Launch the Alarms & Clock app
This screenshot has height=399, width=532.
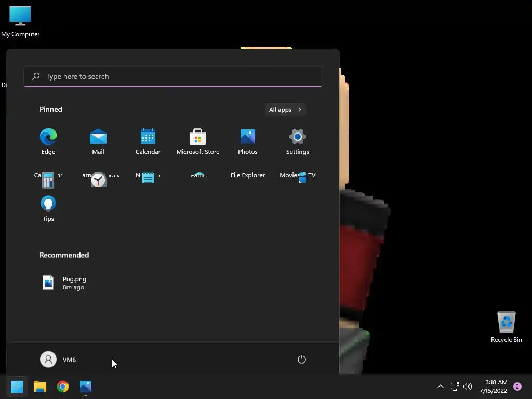point(98,179)
